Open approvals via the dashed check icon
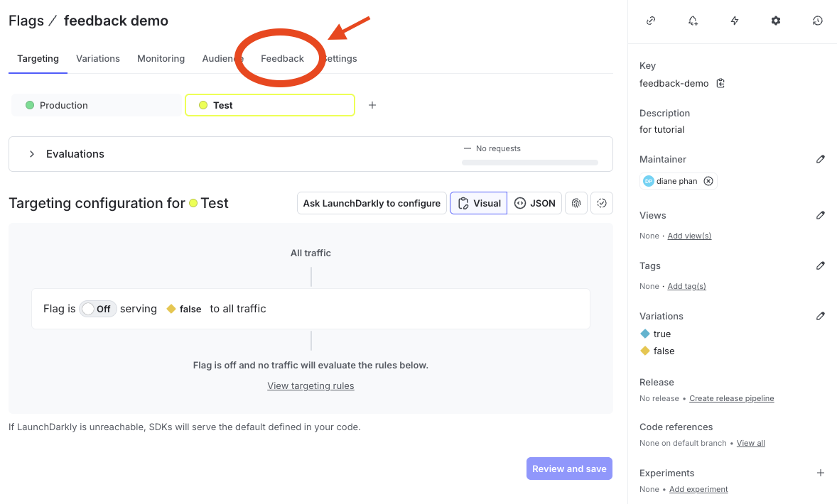This screenshot has width=837, height=504. tap(601, 203)
